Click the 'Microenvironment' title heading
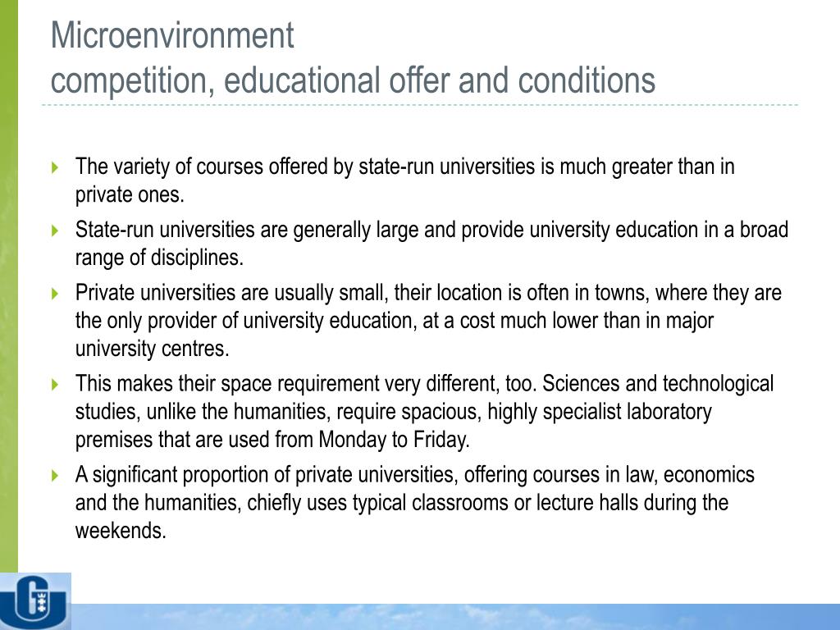The image size is (840, 630). pos(172,35)
